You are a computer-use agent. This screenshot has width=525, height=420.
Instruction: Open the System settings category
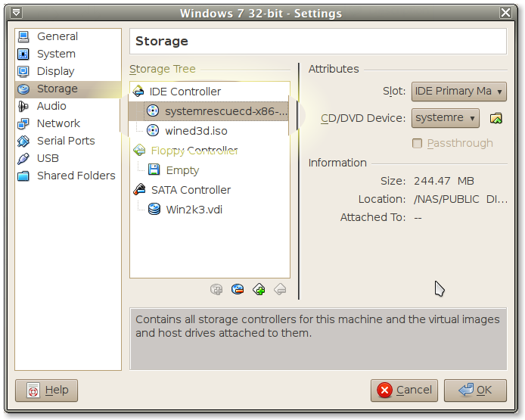point(56,54)
